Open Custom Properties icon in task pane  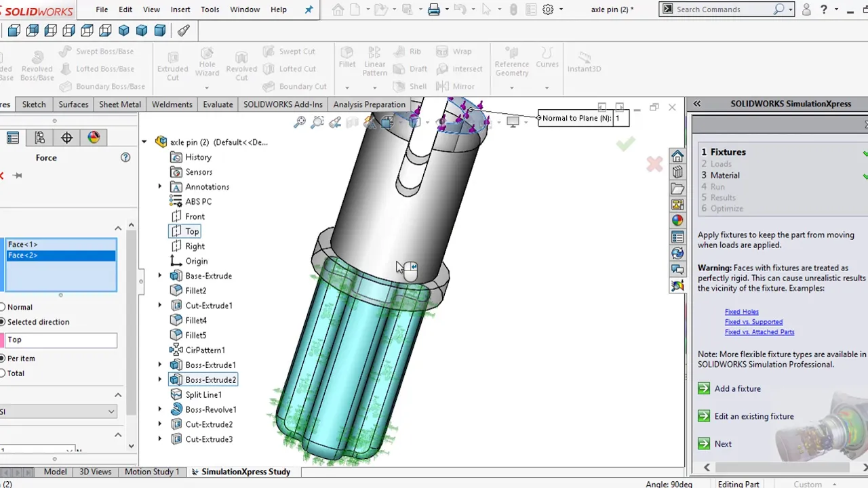tap(677, 237)
